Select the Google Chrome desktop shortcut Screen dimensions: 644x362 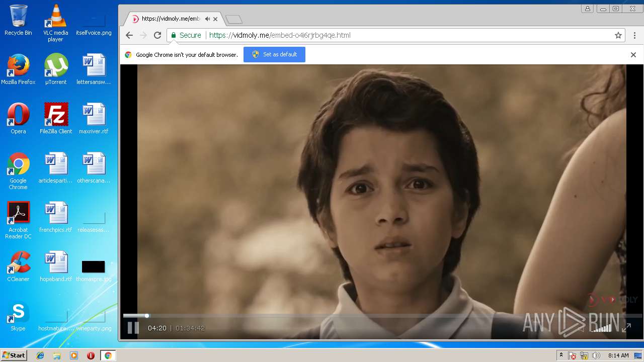(x=18, y=171)
